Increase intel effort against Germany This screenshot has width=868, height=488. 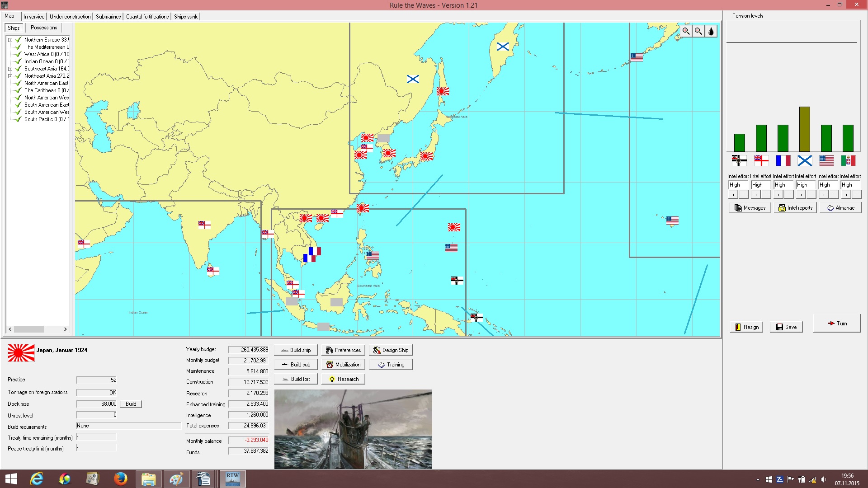tap(733, 195)
